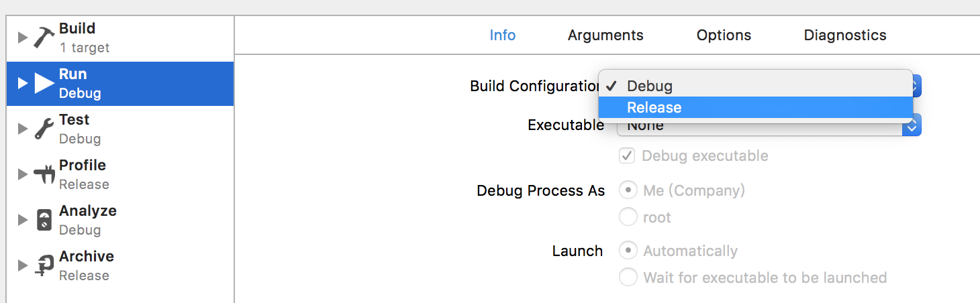Select the Me (Company) radio button

[628, 190]
